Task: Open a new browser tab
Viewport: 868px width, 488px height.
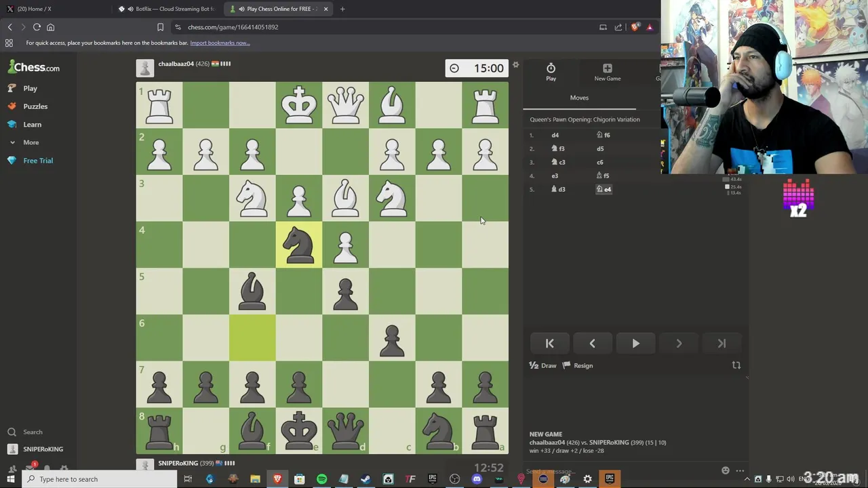Action: (342, 9)
